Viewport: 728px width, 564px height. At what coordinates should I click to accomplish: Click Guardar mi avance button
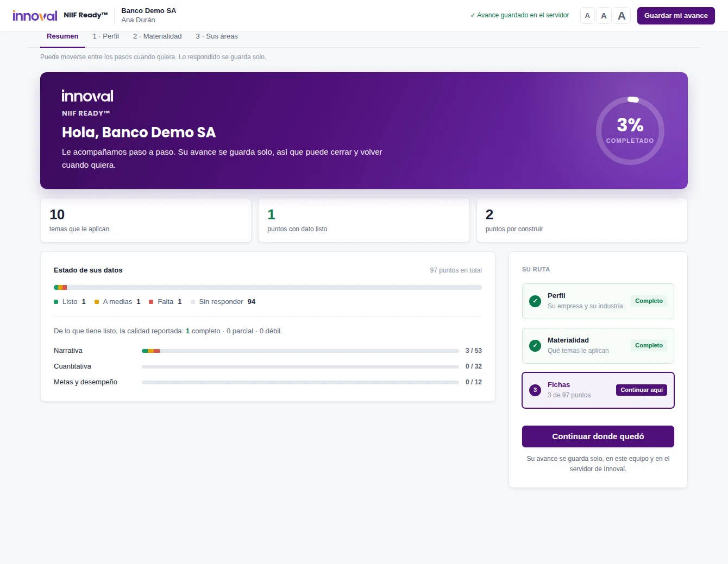coord(676,16)
